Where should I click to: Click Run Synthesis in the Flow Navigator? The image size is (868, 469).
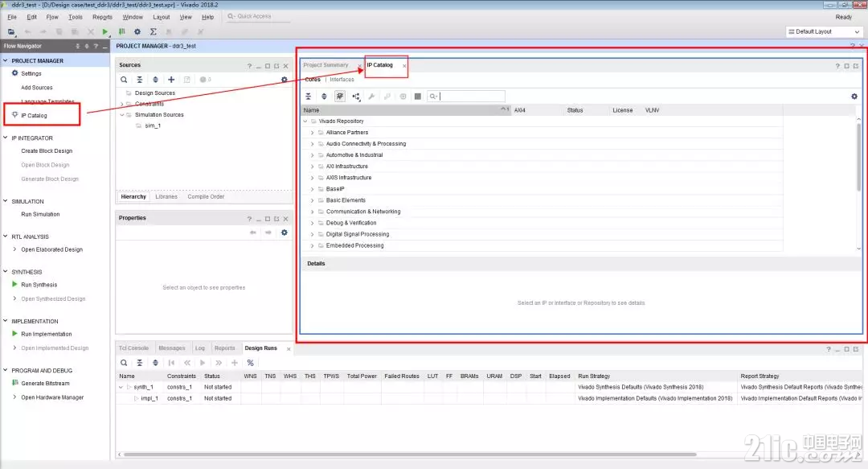(x=39, y=285)
